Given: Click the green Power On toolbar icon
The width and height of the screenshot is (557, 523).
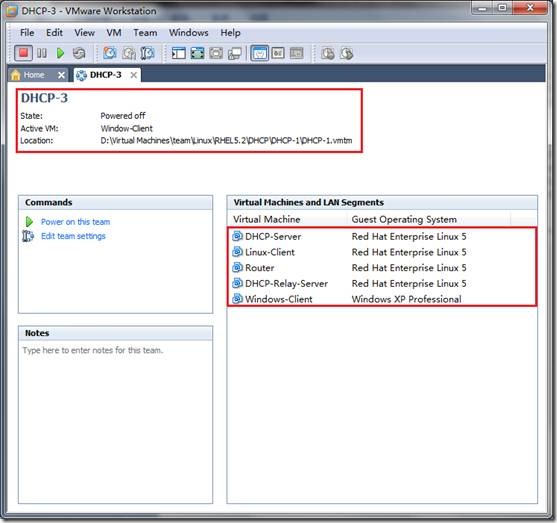Looking at the screenshot, I should (x=60, y=53).
